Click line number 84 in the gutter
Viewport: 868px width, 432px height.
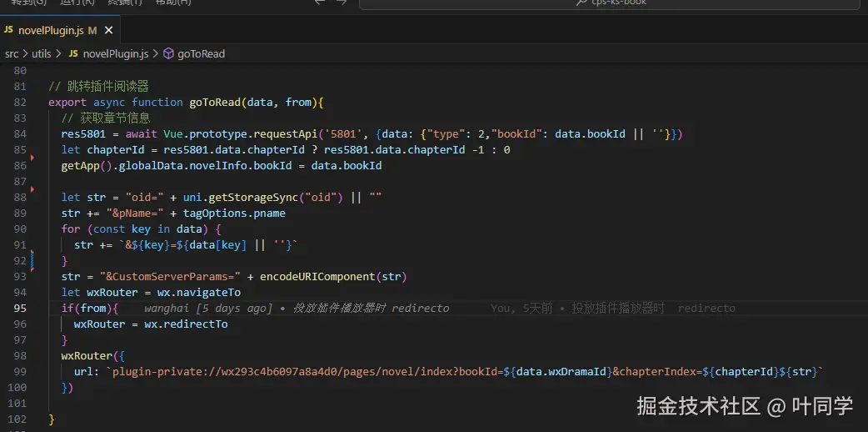[20, 133]
